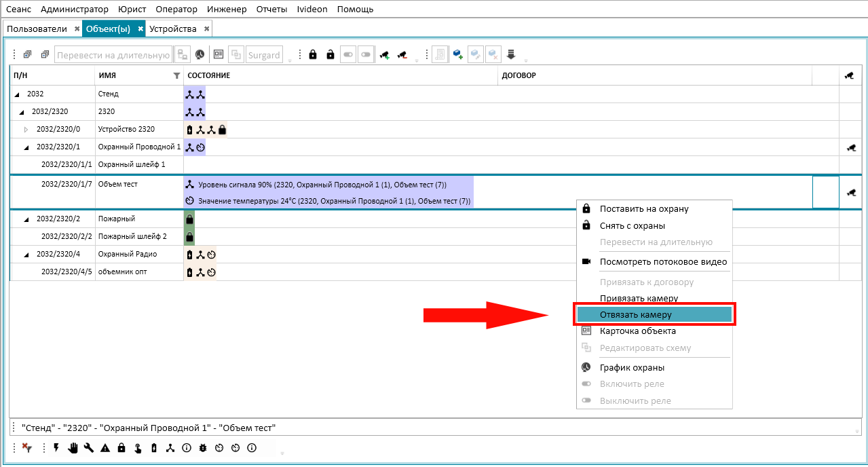Open toolbar overflow arrow after camera icons
The height and width of the screenshot is (467, 868).
pyautogui.click(x=416, y=60)
